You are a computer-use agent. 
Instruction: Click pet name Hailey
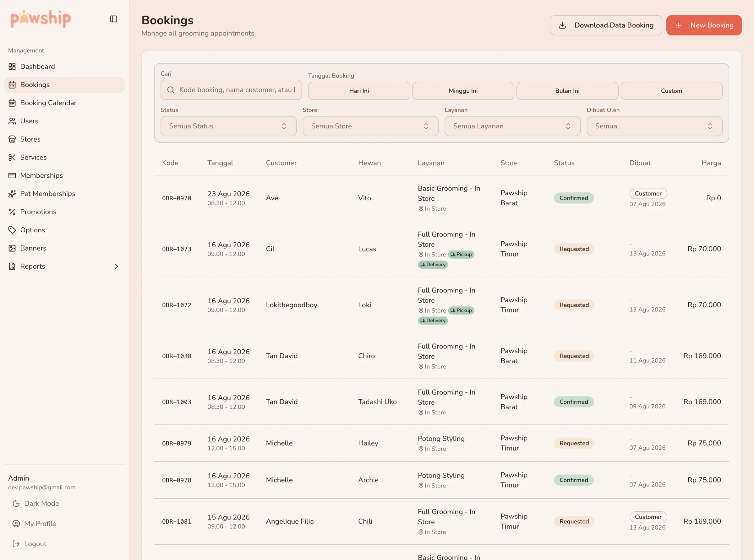point(368,443)
